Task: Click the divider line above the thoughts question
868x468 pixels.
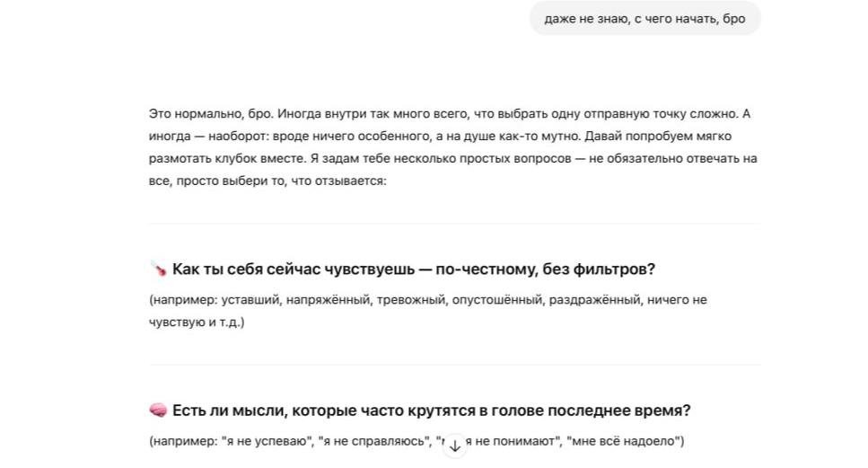Action: click(454, 365)
